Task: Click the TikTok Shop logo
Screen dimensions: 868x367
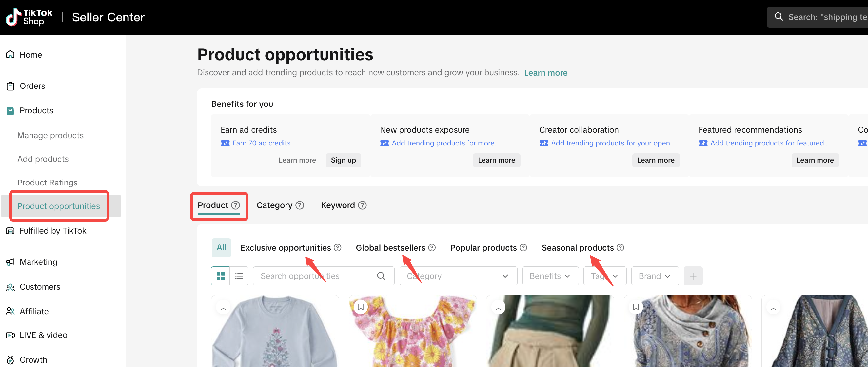Action: coord(29,17)
